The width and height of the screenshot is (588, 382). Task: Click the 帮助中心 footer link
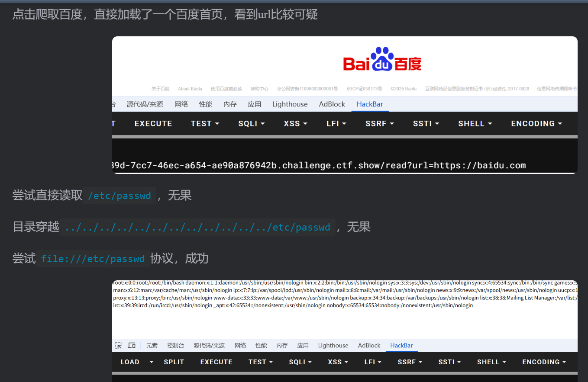coord(259,89)
